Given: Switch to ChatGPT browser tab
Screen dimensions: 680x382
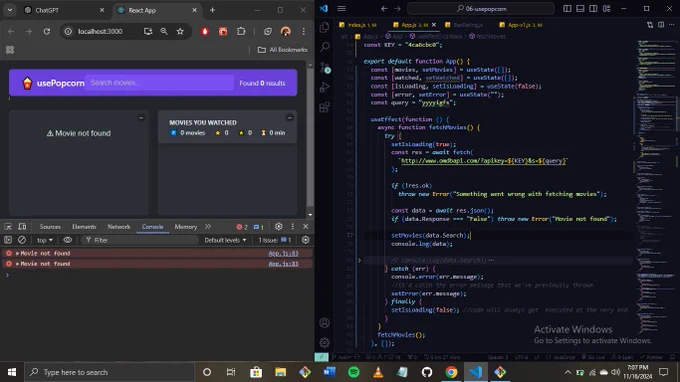Looking at the screenshot, I should click(x=63, y=10).
